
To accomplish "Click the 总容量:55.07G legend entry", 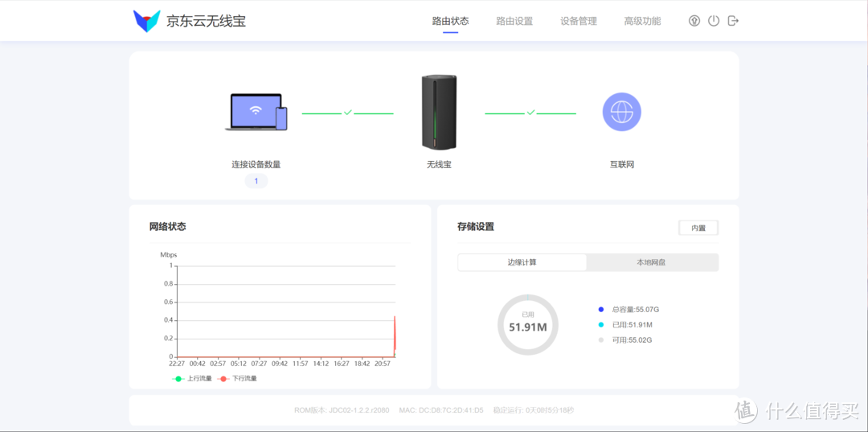I will point(628,309).
